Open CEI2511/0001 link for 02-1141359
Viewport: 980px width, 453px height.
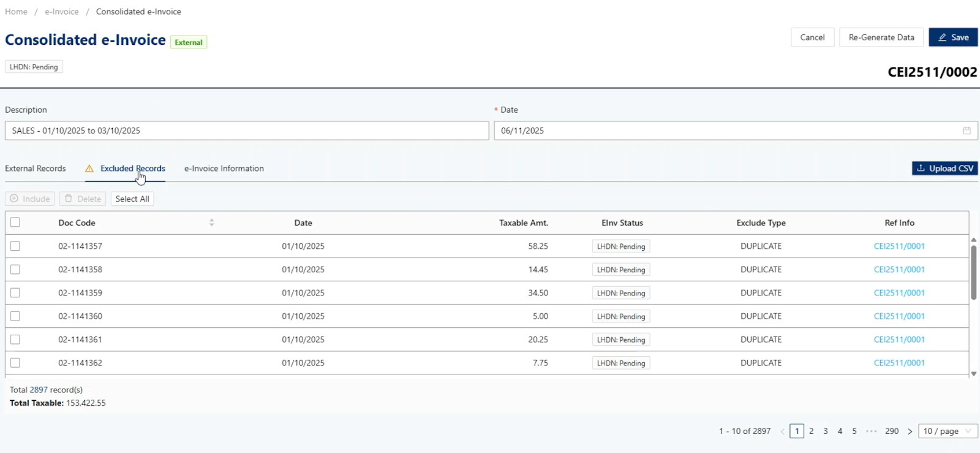click(899, 292)
